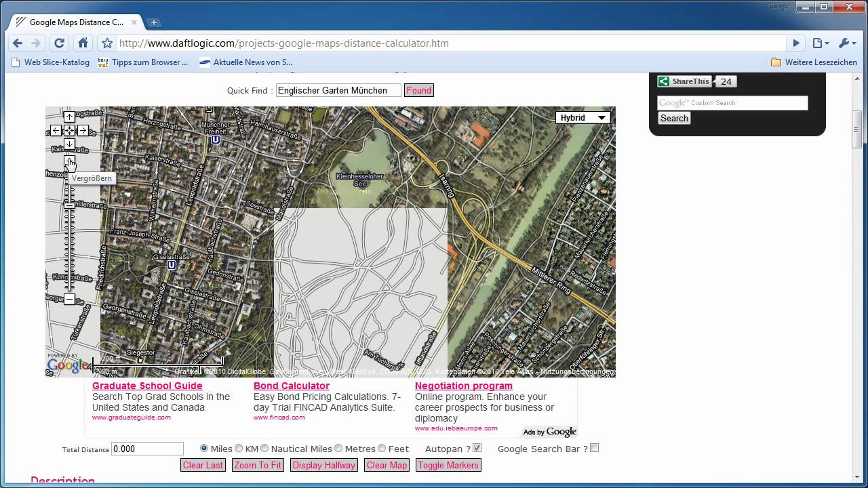Screen dimensions: 868x488
Task: Select the Feet radio button
Action: click(382, 448)
